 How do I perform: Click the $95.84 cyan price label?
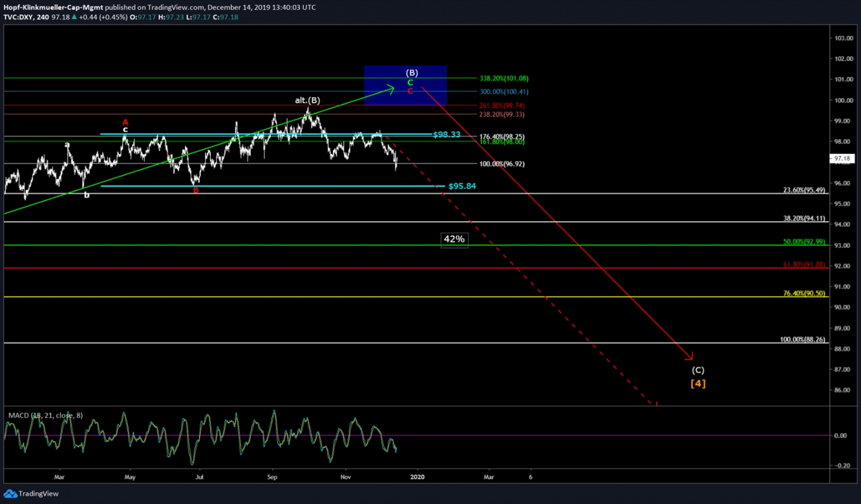462,186
